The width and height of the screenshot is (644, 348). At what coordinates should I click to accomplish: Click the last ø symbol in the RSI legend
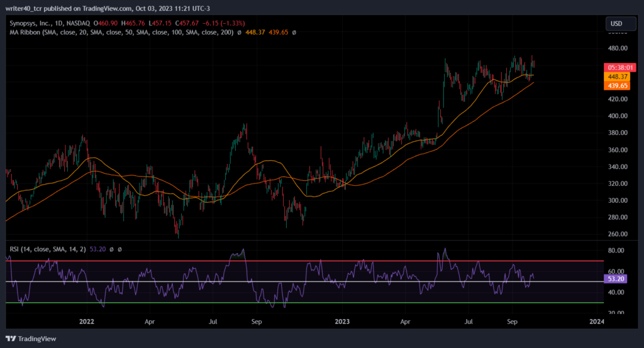[119, 249]
